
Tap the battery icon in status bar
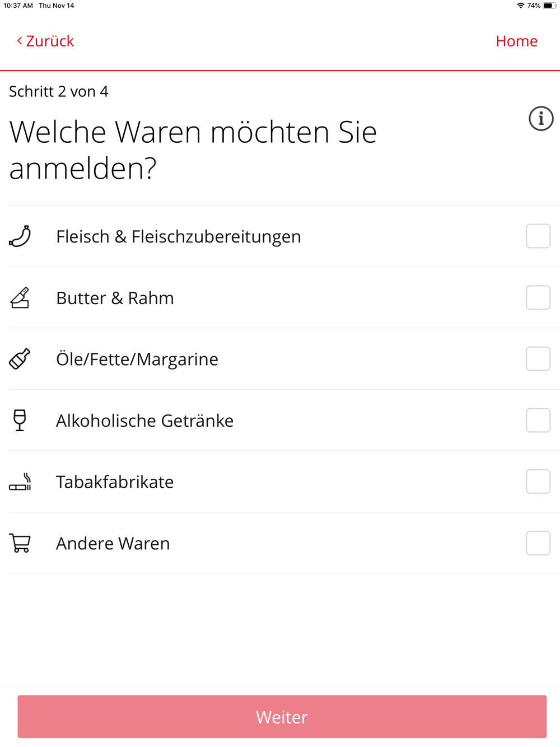549,6
